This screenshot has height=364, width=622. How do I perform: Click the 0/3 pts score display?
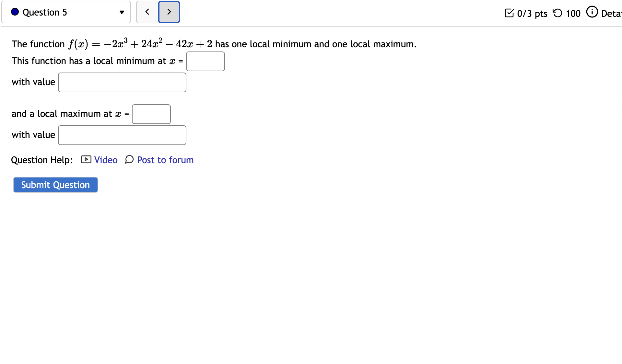tap(532, 13)
